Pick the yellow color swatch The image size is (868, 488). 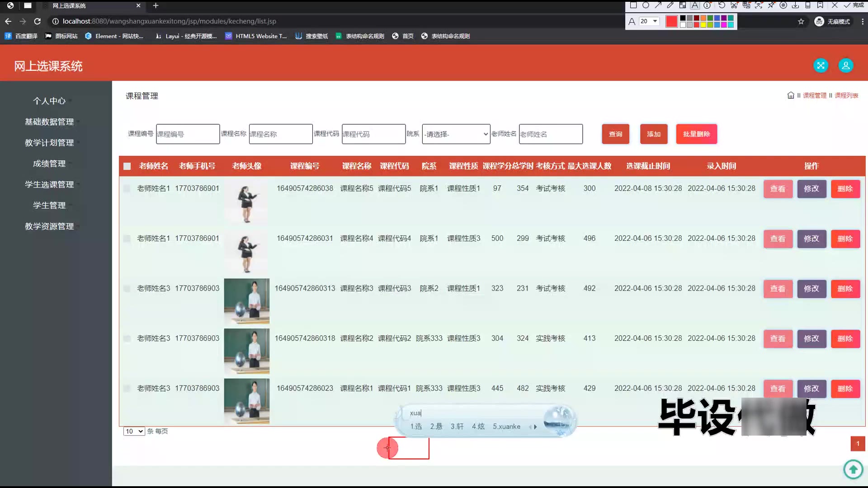pos(703,25)
